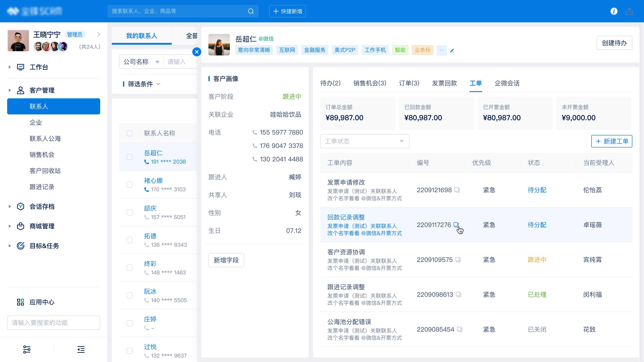The width and height of the screenshot is (644, 362).
Task: Select the checkbox for 褚心娜
Action: pyautogui.click(x=130, y=184)
